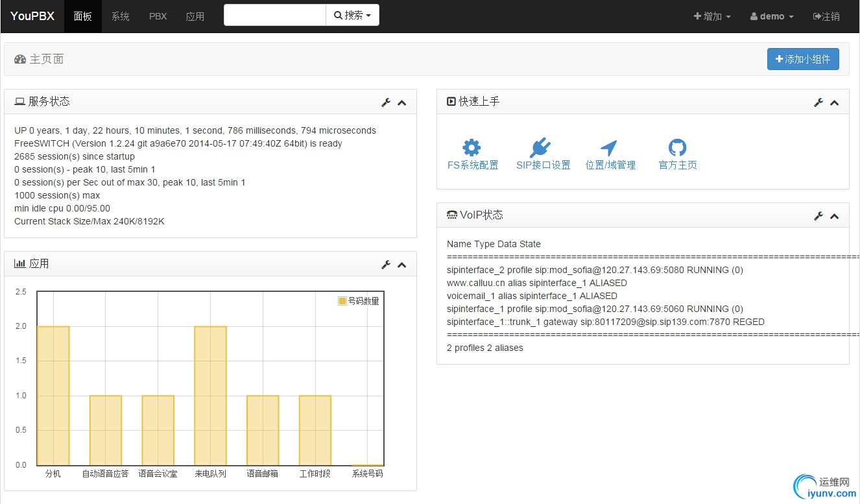The image size is (860, 504).
Task: Collapse the 服务状态 panel
Action: click(x=402, y=102)
